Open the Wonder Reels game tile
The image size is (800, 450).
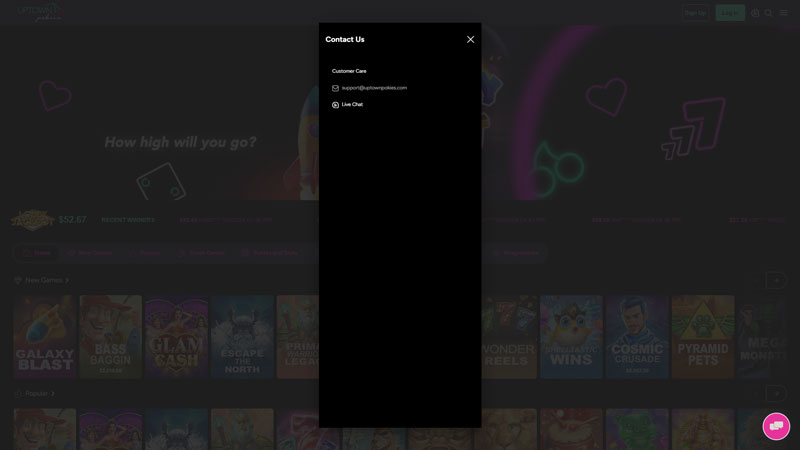[x=509, y=337]
